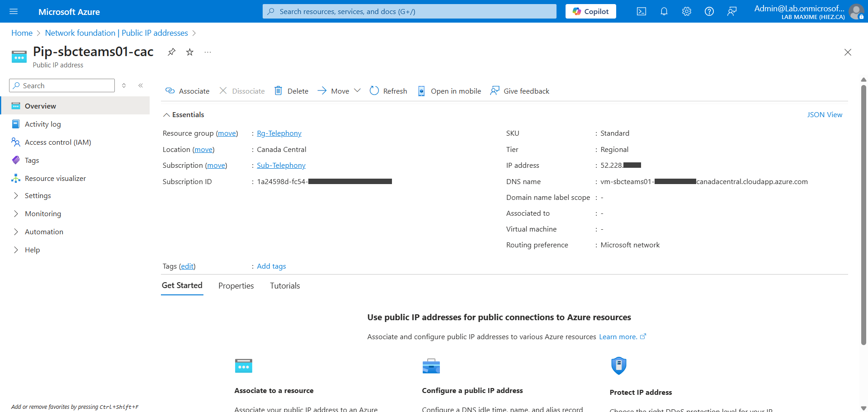Open the Move dropdown menu
The height and width of the screenshot is (412, 868).
[339, 91]
